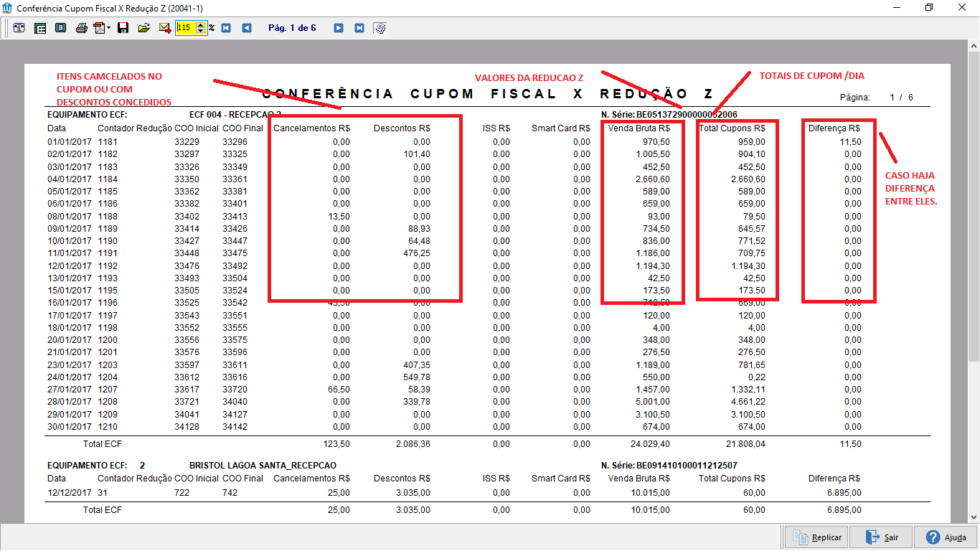Click the multiple pages icon in toolbar
Image resolution: width=980 pixels, height=551 pixels.
click(x=380, y=28)
